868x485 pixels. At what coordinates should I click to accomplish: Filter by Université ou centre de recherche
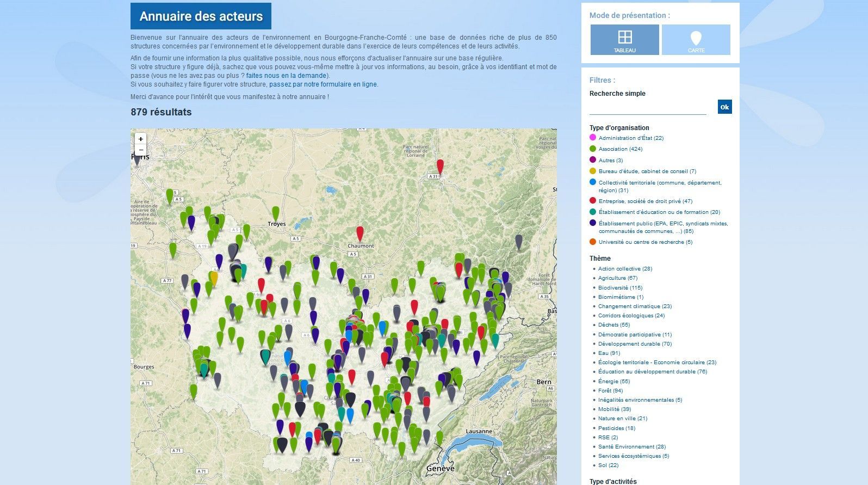click(645, 242)
